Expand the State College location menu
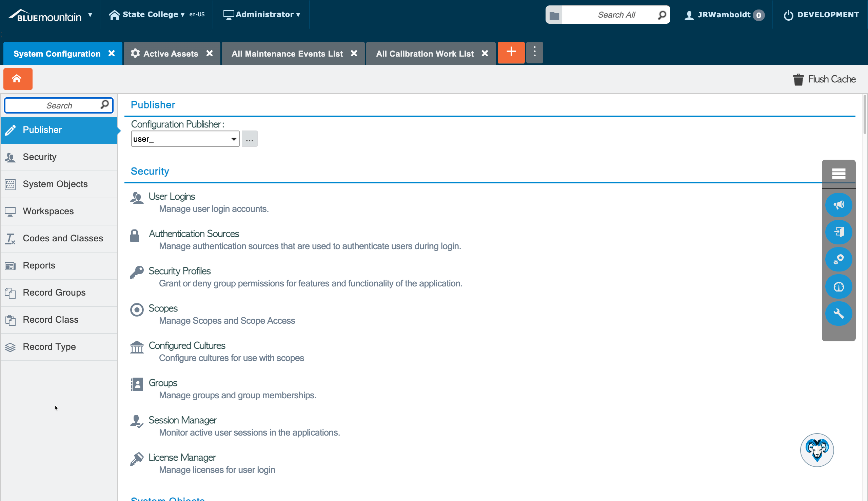This screenshot has height=501, width=868. coord(151,15)
